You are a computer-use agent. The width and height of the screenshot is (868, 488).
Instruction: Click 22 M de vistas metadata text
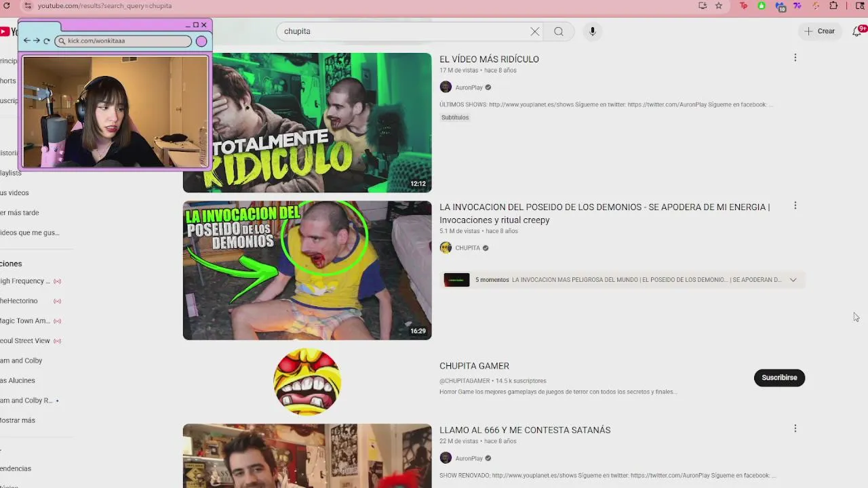click(459, 441)
